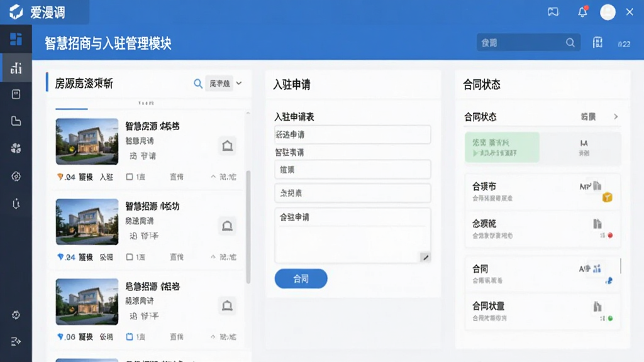Open the filter dropdown in 房源 panel

[x=219, y=84]
